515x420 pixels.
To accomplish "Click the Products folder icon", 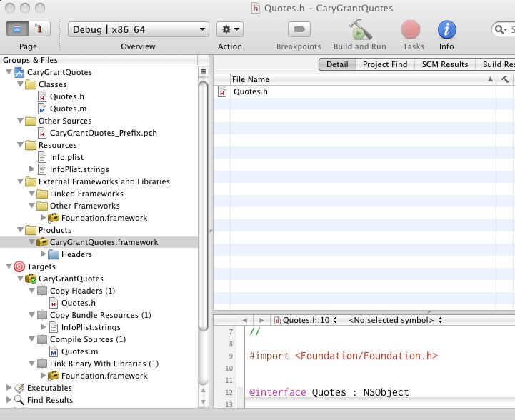I will coord(31,230).
